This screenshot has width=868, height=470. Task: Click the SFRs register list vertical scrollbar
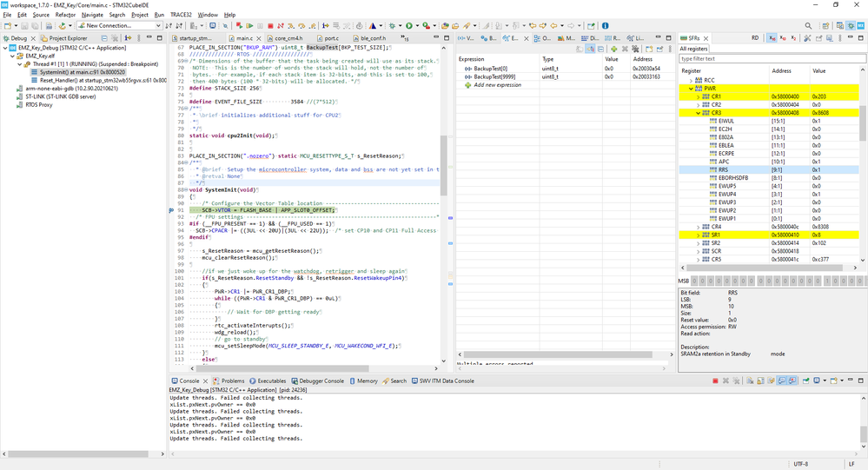coord(863,122)
